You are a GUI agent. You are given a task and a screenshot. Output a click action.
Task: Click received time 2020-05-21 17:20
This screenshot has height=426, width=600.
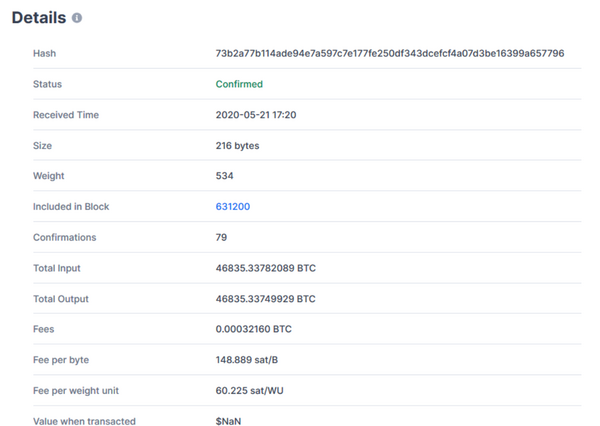click(256, 115)
